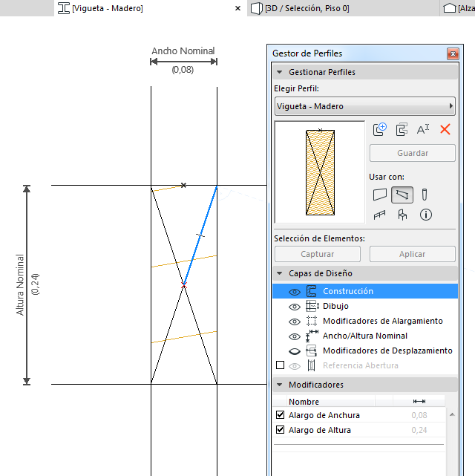
Task: Toggle Use with Beam icon
Action: click(402, 195)
